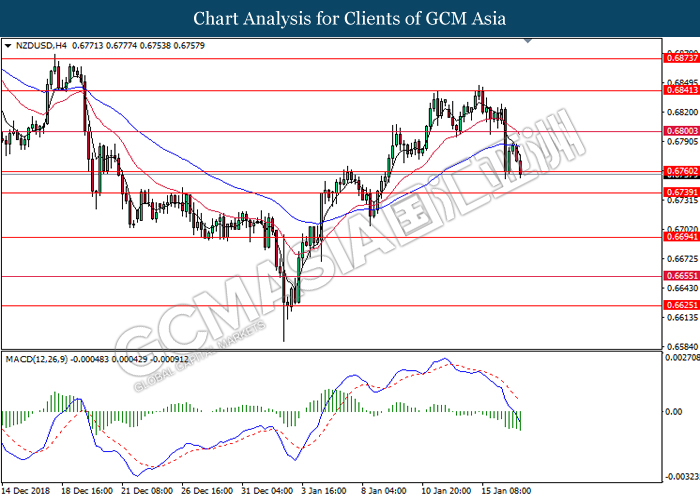The image size is (700, 500).
Task: Click the 26 Dec 16:00 time label
Action: coord(208,491)
